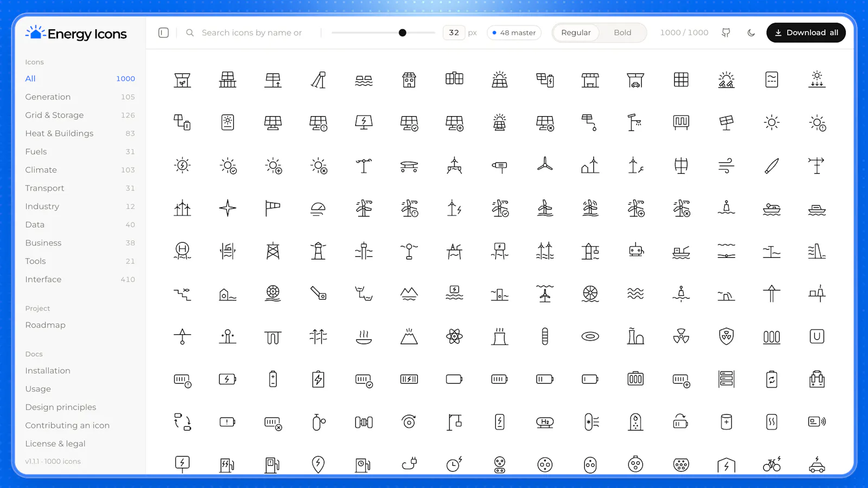Click the GitHub icon in the header
868x488 pixels.
(726, 33)
